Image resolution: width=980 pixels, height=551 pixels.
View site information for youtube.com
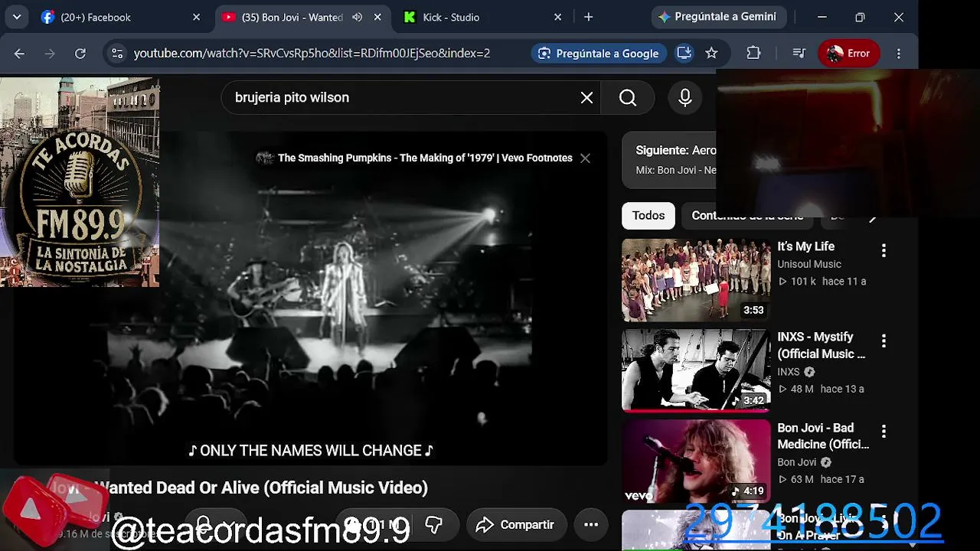tap(117, 54)
